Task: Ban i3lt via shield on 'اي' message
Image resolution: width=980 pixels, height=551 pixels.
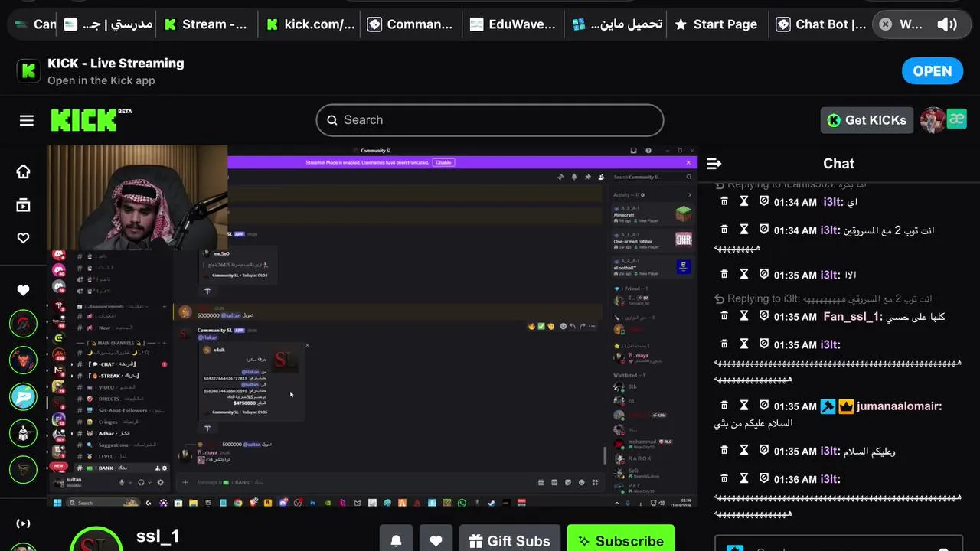Action: [x=764, y=201]
